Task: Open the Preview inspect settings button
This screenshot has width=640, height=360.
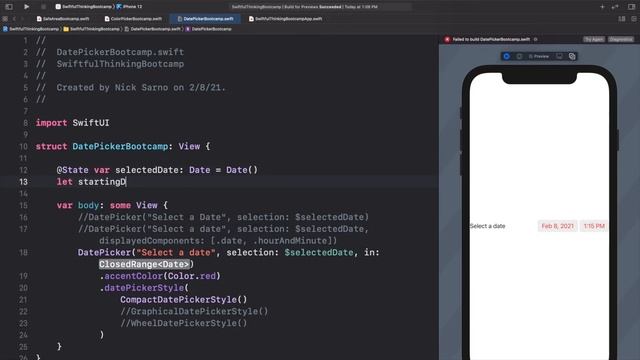Action: (x=539, y=56)
